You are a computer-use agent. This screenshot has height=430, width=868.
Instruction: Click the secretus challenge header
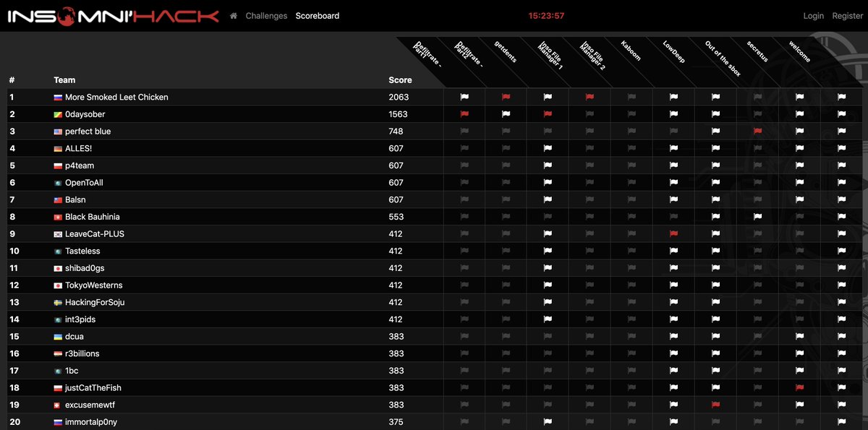coord(757,51)
